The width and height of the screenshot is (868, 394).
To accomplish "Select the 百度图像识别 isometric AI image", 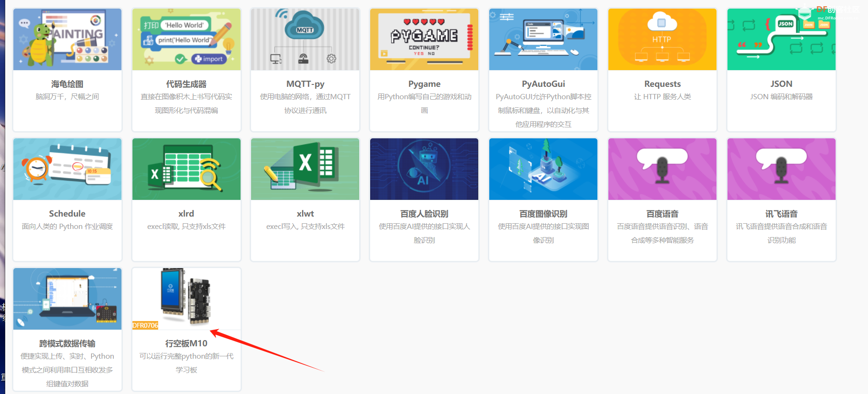I will pyautogui.click(x=543, y=169).
